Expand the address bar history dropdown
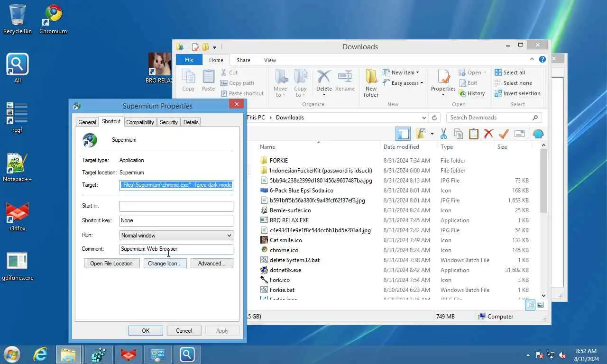Image resolution: width=607 pixels, height=364 pixels. (424, 118)
